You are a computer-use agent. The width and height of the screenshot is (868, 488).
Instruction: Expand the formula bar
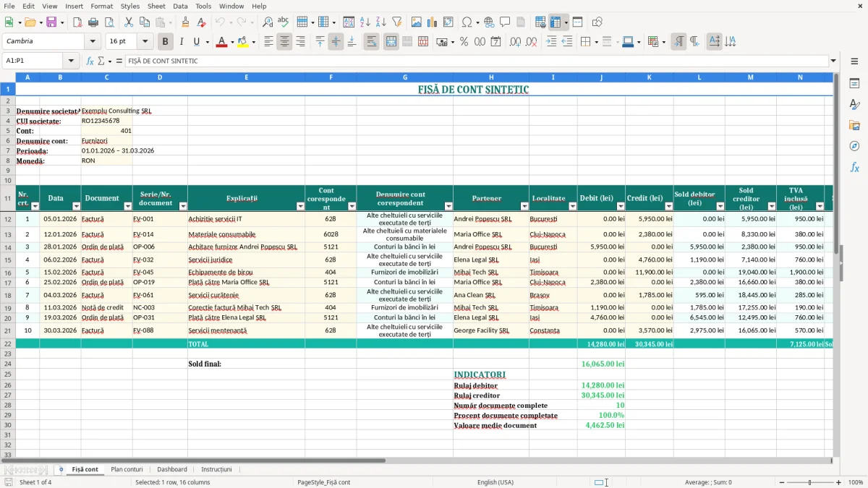834,61
